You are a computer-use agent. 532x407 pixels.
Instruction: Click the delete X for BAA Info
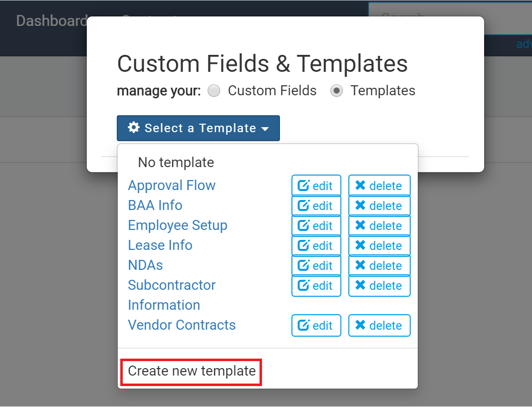tap(360, 205)
